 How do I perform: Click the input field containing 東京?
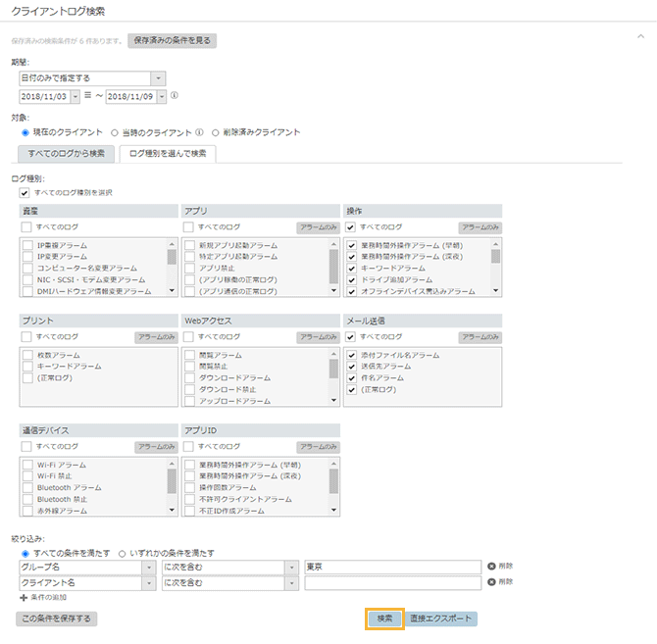click(x=392, y=567)
